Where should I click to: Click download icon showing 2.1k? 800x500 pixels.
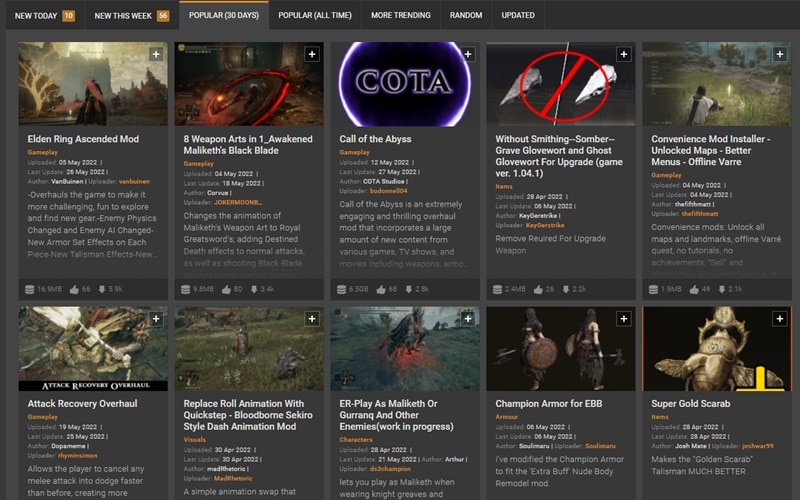coord(721,289)
